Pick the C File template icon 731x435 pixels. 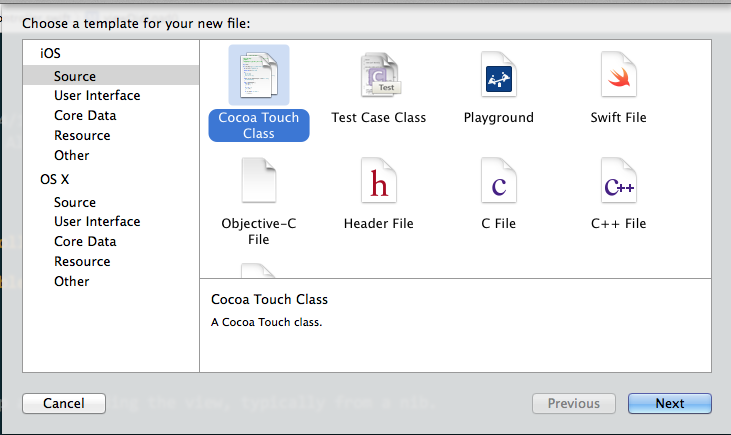click(498, 183)
